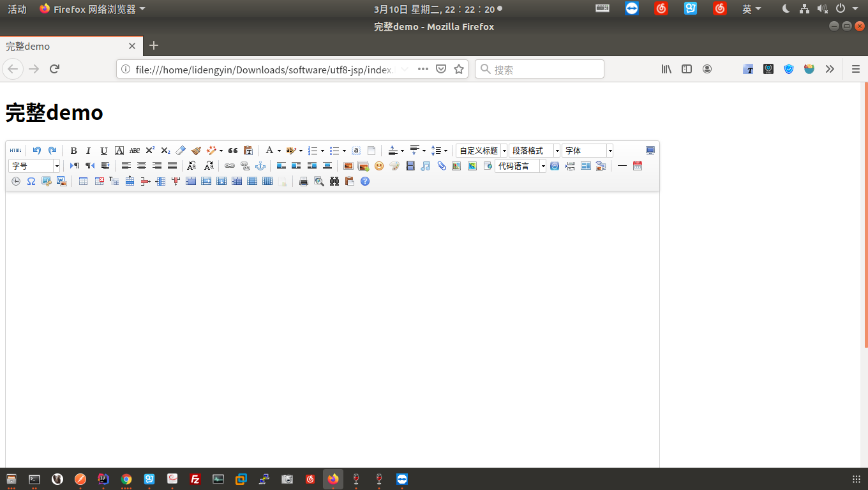Insert a horizontal line
Screen dimensions: 868x490
pos(621,166)
